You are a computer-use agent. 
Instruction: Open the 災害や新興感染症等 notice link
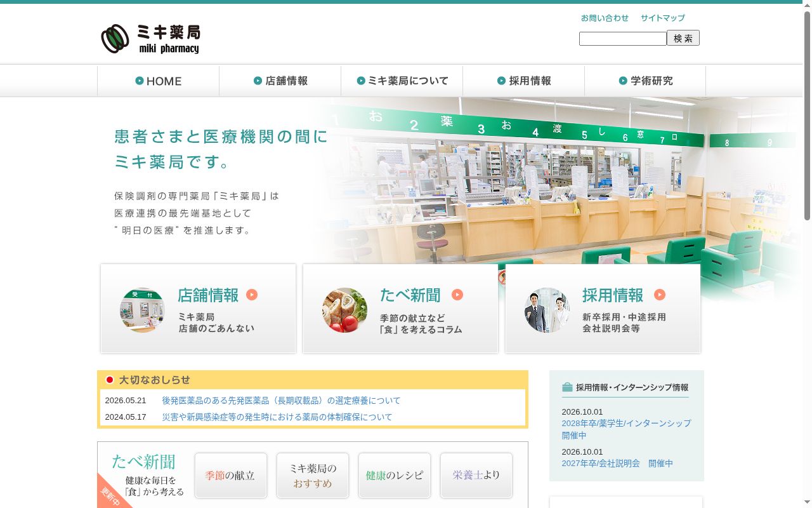(277, 417)
